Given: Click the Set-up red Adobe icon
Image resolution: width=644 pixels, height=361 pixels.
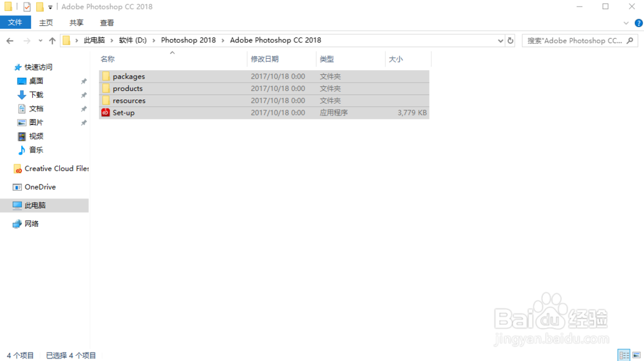Looking at the screenshot, I should pos(106,113).
